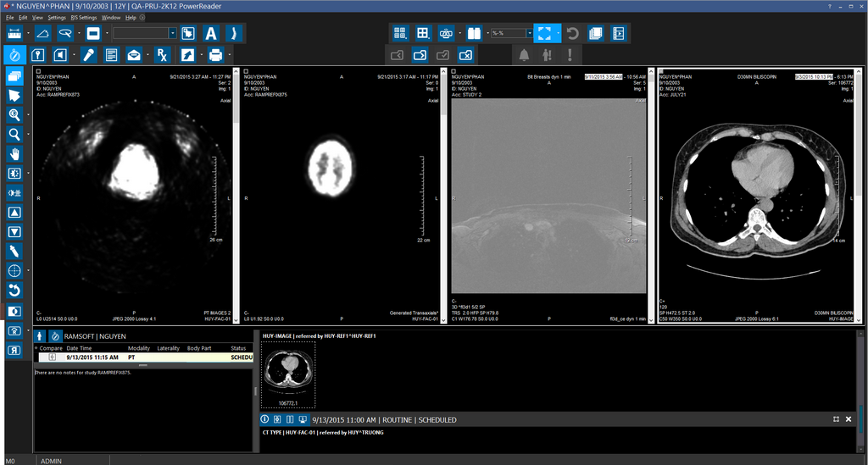Click the close study folder icon
The height and width of the screenshot is (465, 868).
[465, 55]
